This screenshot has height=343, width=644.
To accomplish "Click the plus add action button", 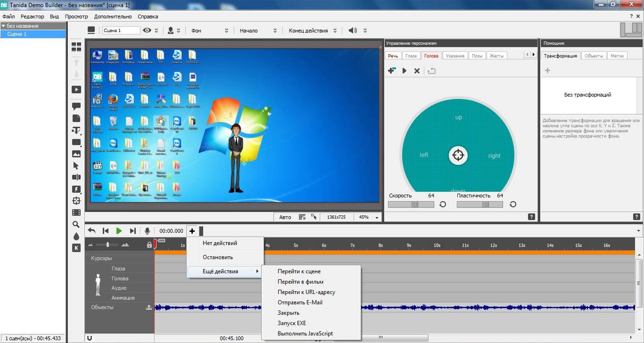I will point(192,231).
